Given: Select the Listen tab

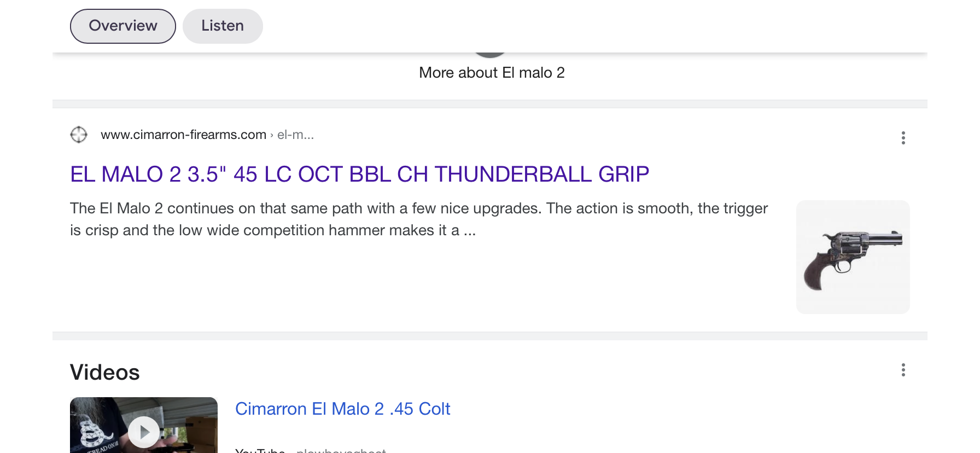Looking at the screenshot, I should [x=223, y=26].
